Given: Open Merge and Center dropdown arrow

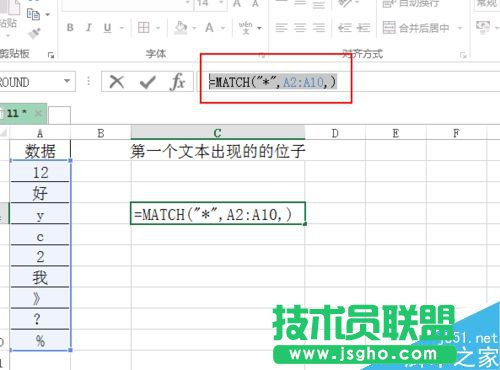Looking at the screenshot, I should point(460,28).
